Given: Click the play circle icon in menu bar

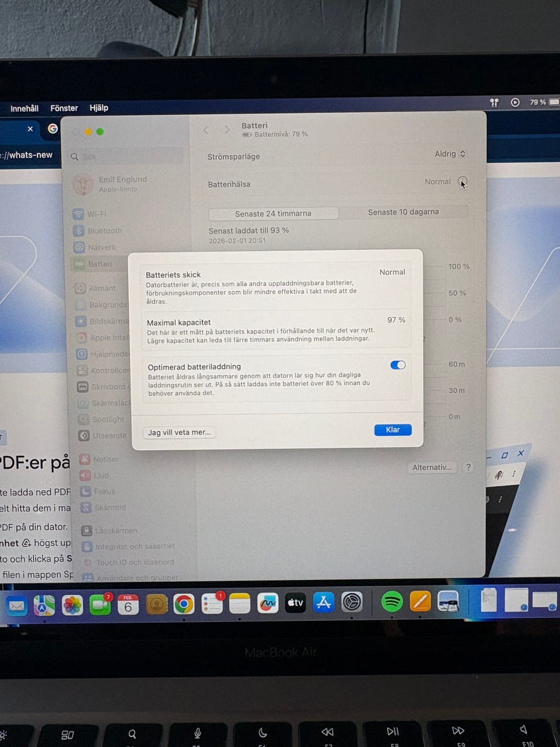Looking at the screenshot, I should point(515,102).
